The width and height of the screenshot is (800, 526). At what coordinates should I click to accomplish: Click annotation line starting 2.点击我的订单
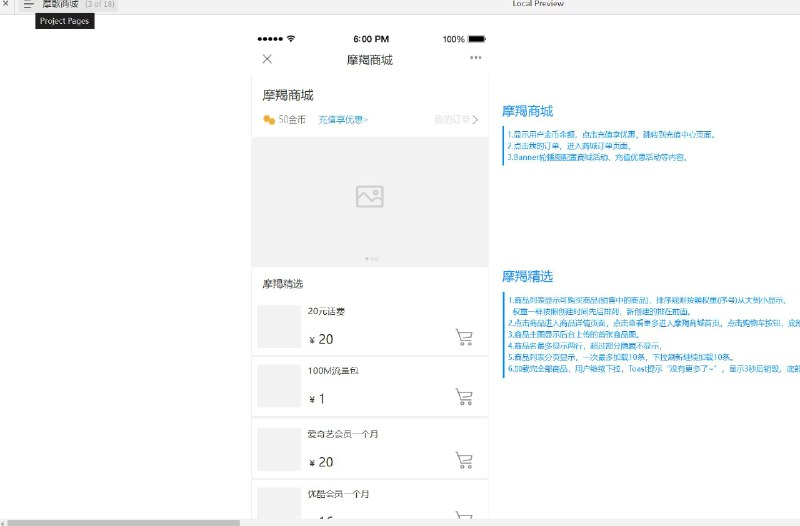[570, 146]
